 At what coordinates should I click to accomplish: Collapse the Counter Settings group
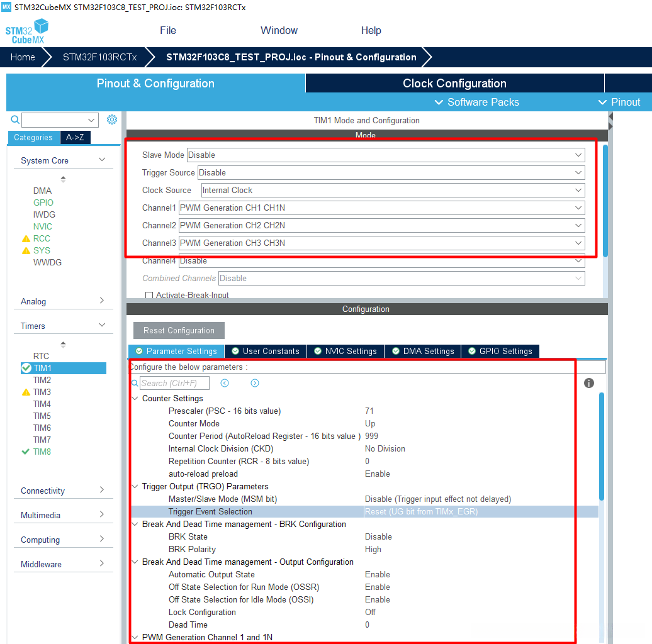click(x=135, y=398)
